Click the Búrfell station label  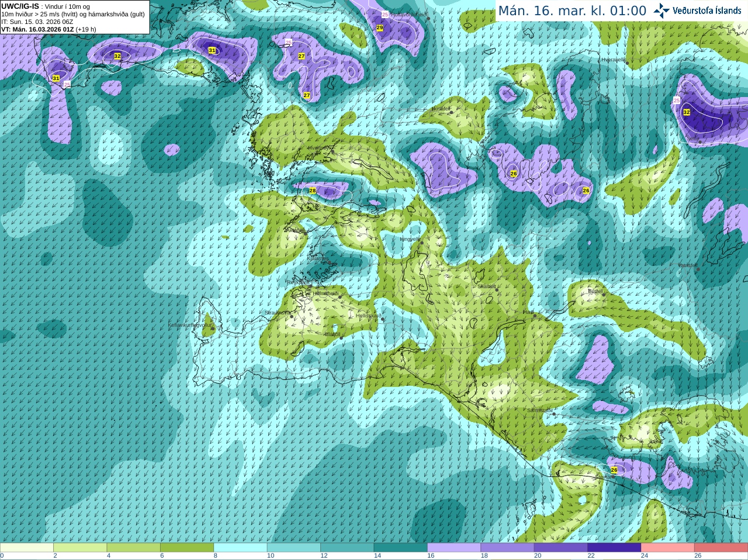595,291
